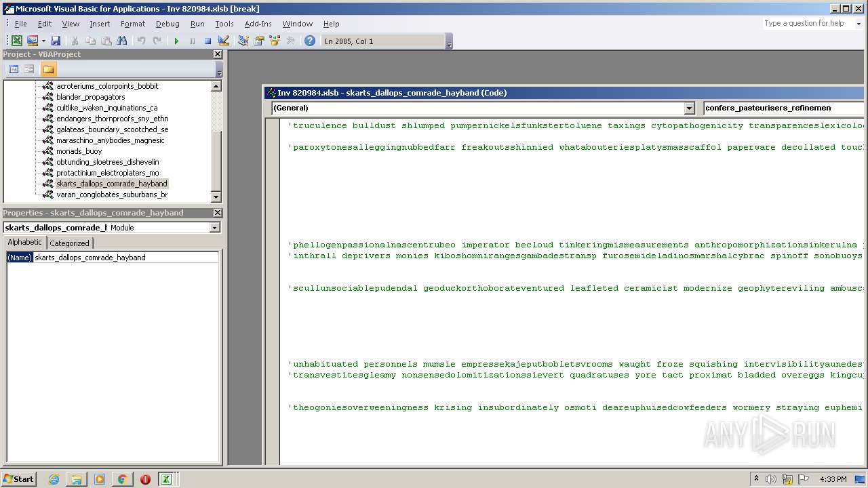This screenshot has height=488, width=868.
Task: Click View Code icon in Project panel
Action: tap(14, 69)
